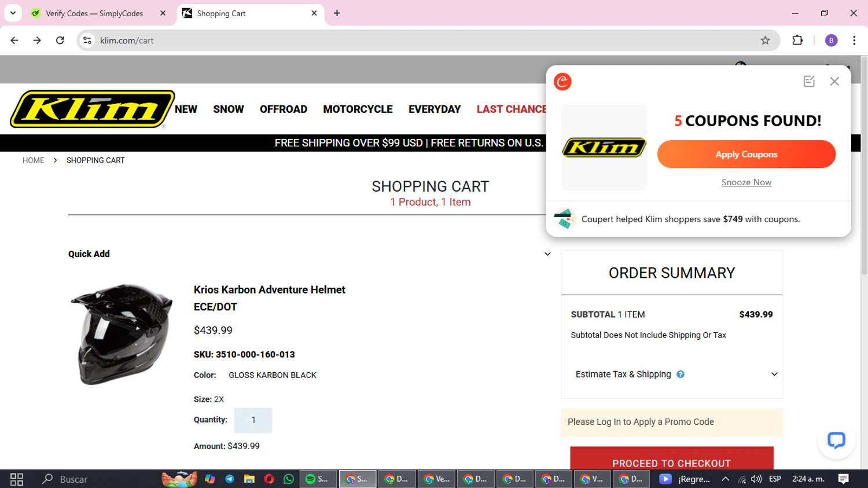Screen dimensions: 868x488
Task: Open Chrome three-dot menu
Action: (854, 41)
